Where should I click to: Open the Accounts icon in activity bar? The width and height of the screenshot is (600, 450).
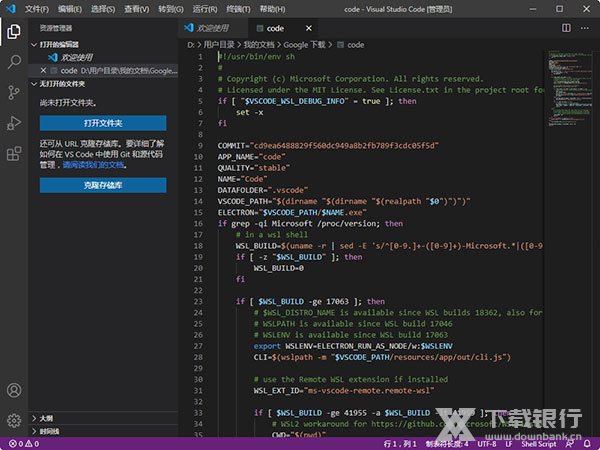[14, 390]
